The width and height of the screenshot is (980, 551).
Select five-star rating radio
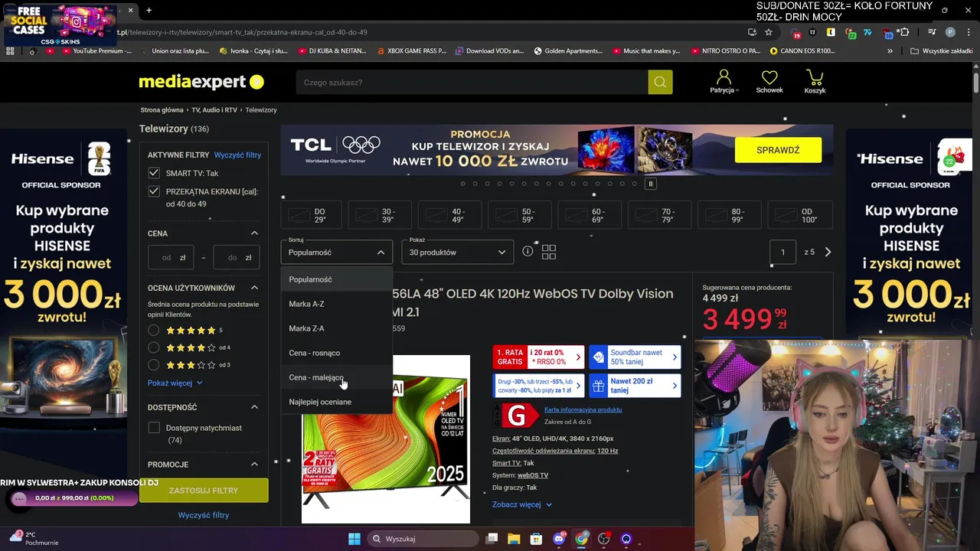(154, 330)
